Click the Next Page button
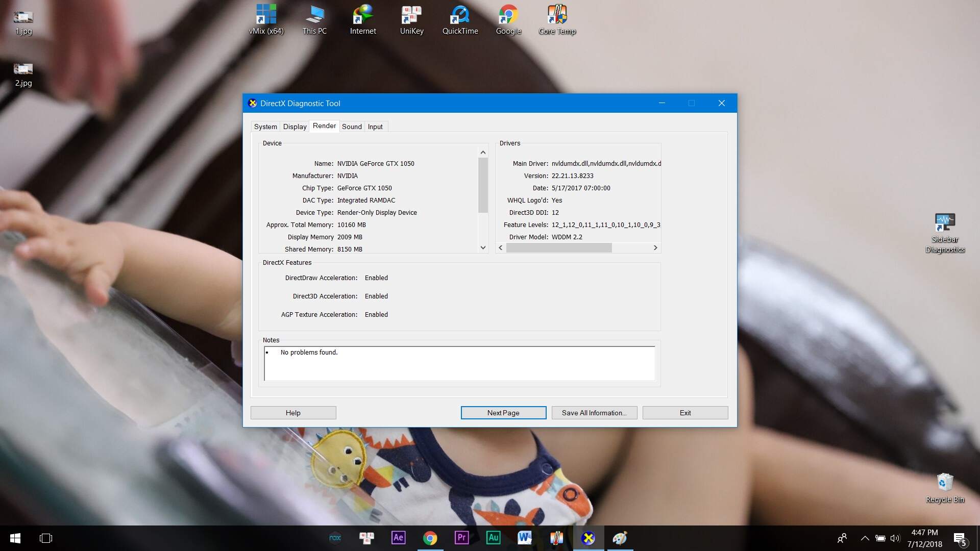 tap(503, 413)
